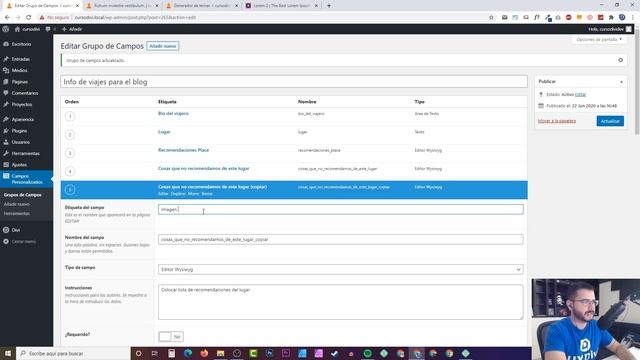Viewport: 640px width, 360px height.
Task: Open a new browser tab
Action: pos(329,6)
